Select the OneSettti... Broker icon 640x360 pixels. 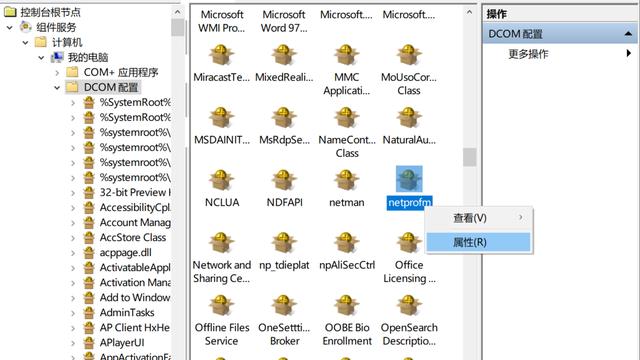tap(284, 305)
